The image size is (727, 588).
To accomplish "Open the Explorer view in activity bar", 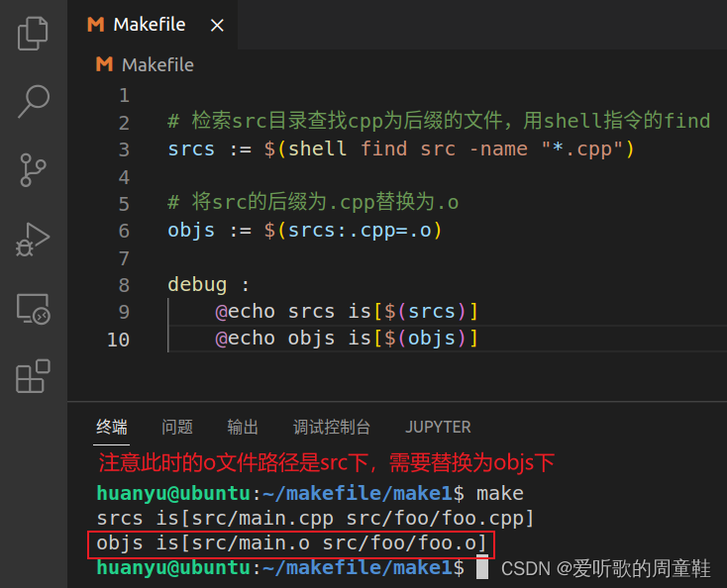I will pyautogui.click(x=33, y=34).
